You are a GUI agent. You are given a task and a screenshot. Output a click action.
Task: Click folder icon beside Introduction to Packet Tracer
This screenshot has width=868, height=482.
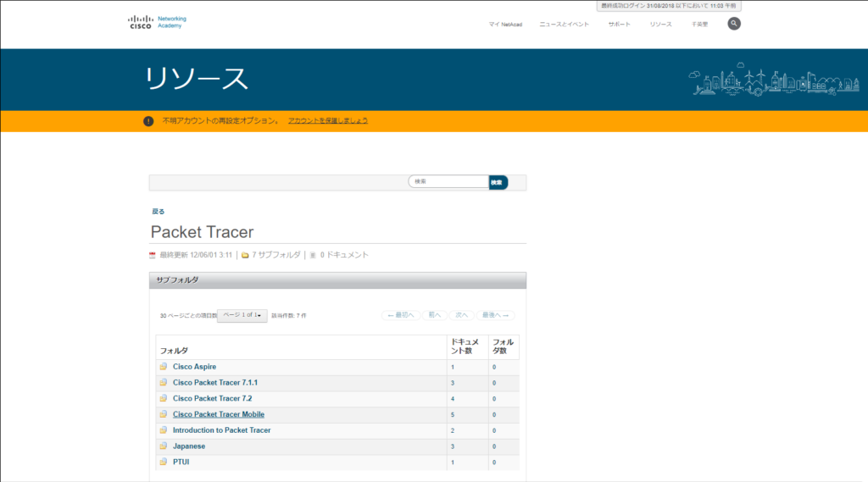(x=164, y=430)
